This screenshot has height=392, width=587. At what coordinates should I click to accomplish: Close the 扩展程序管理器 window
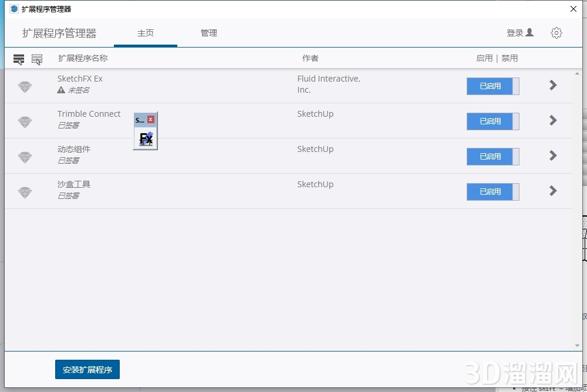tap(573, 9)
